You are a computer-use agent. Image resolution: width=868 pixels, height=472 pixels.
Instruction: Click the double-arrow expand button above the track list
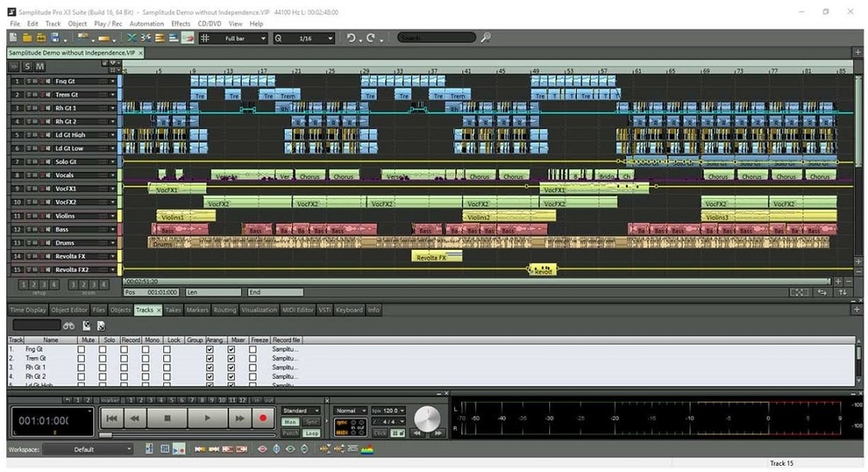pos(13,67)
